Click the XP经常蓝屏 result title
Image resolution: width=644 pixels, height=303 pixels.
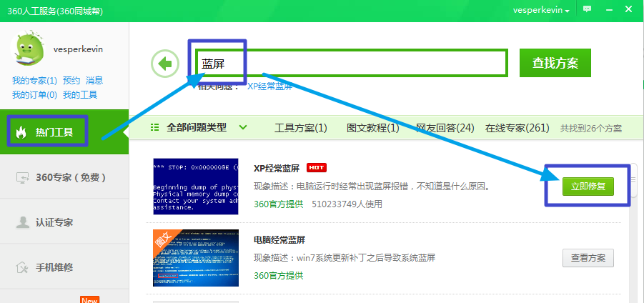coord(277,168)
